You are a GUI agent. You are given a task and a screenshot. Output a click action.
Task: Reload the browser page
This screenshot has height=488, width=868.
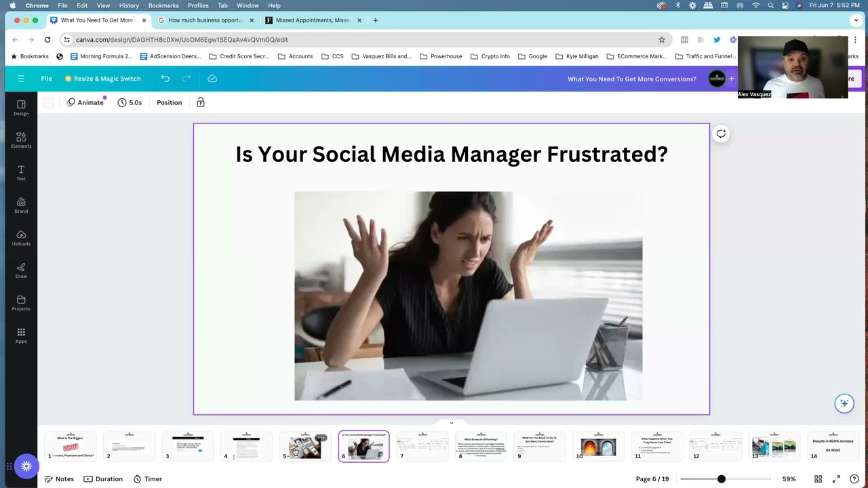(47, 39)
